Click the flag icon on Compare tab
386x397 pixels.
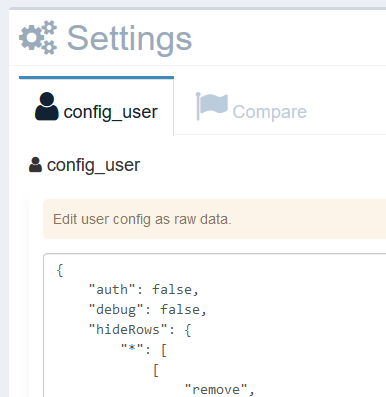pos(212,106)
